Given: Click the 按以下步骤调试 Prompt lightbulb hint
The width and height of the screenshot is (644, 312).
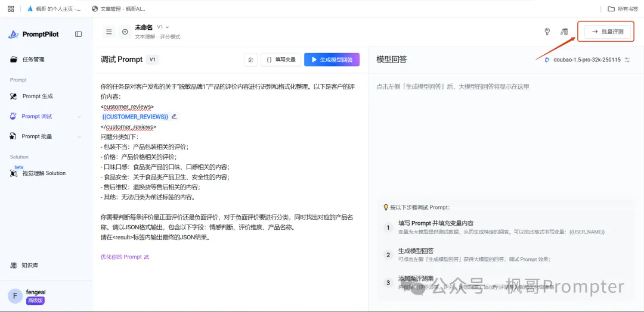Looking at the screenshot, I should [x=416, y=207].
